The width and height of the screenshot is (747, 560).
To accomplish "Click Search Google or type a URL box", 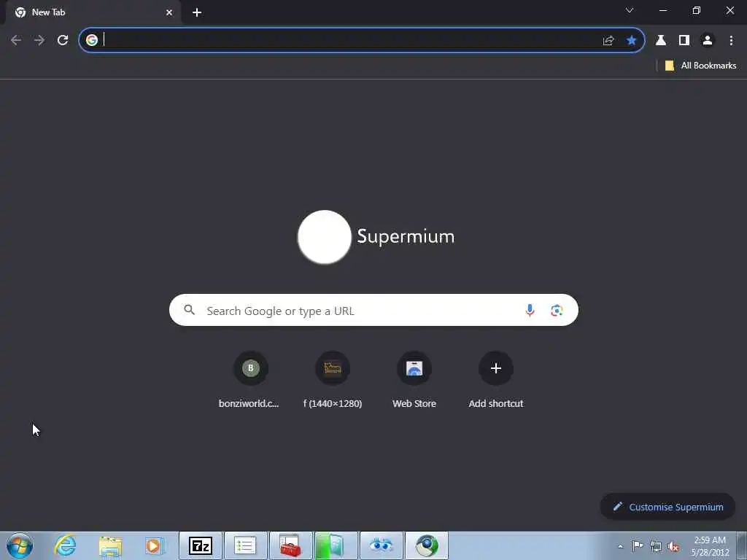I will (x=373, y=310).
